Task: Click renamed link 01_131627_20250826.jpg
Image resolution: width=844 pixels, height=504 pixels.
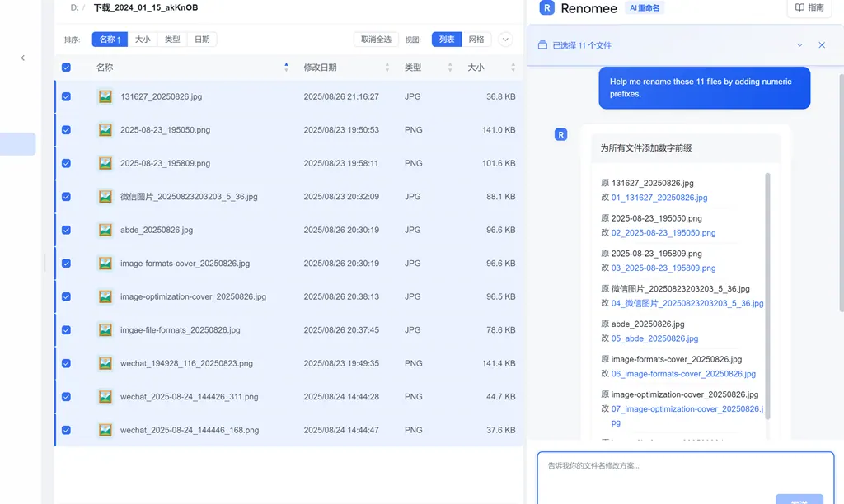Action: [x=659, y=198]
